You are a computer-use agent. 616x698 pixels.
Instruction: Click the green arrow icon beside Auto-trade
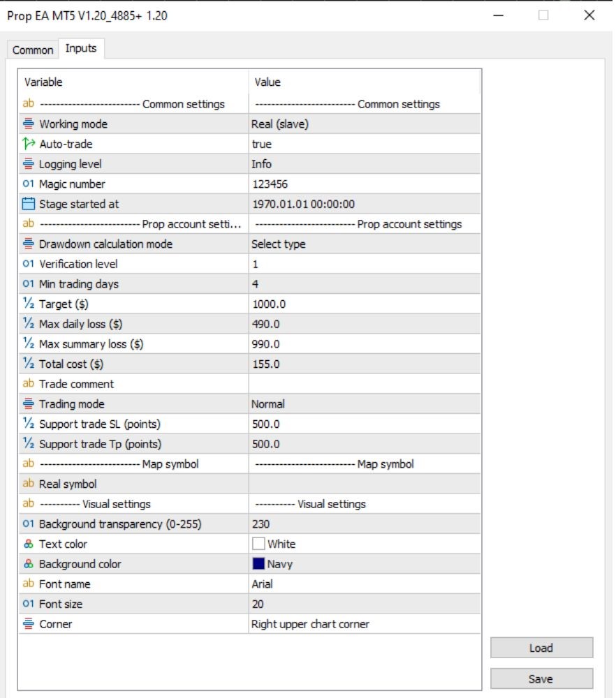(x=28, y=144)
